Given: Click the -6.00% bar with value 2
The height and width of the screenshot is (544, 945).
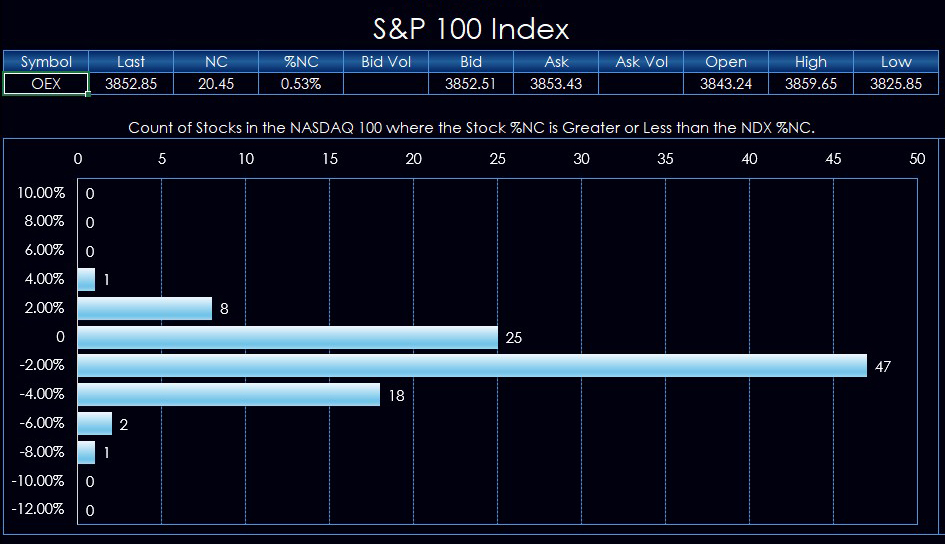Looking at the screenshot, I should (95, 424).
